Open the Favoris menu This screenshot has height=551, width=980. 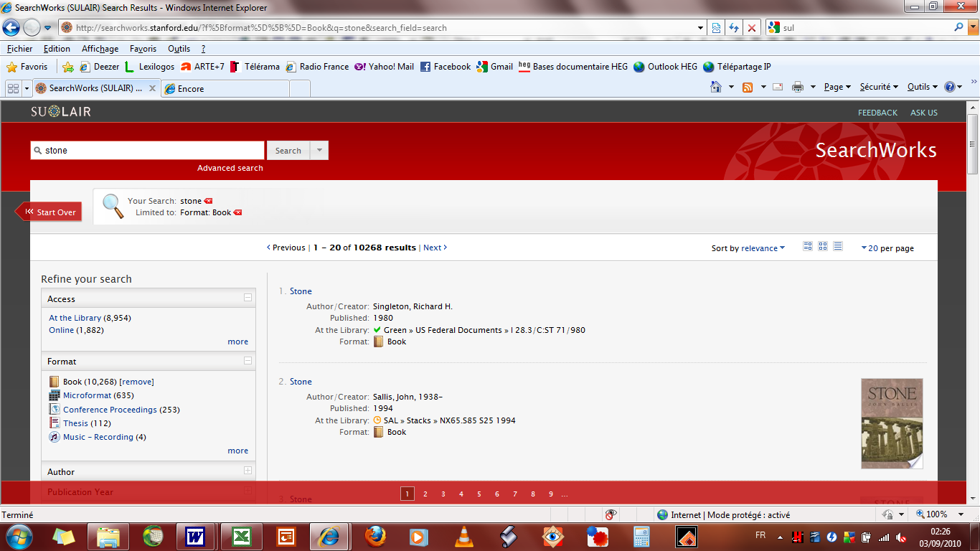(x=143, y=49)
